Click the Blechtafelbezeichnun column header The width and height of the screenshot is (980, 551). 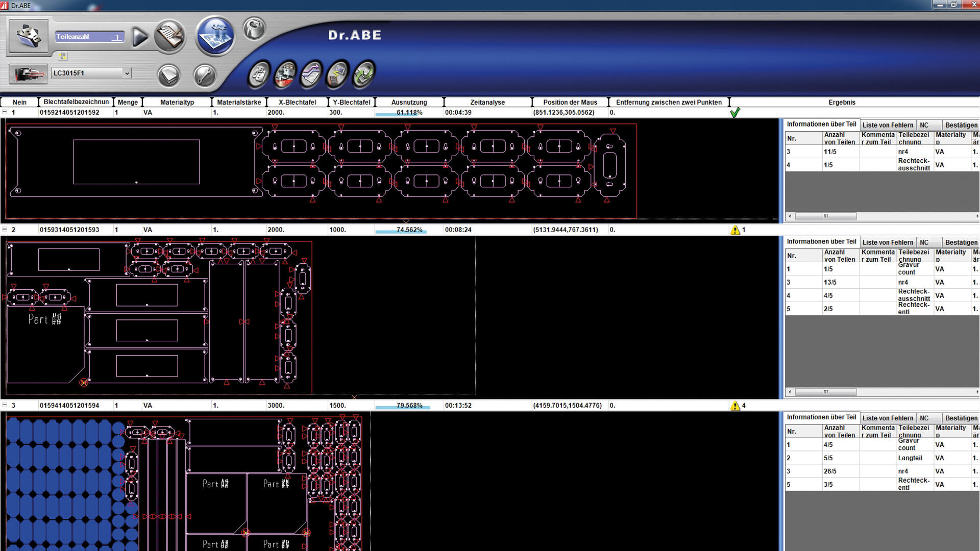[76, 102]
